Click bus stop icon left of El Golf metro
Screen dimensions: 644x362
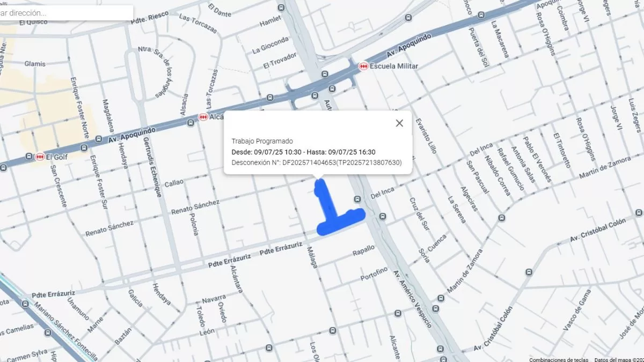[x=30, y=157]
